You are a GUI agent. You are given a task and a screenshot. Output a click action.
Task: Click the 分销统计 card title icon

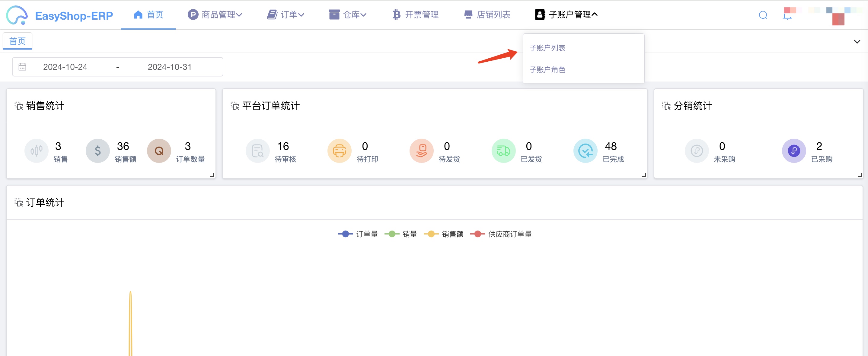point(666,106)
